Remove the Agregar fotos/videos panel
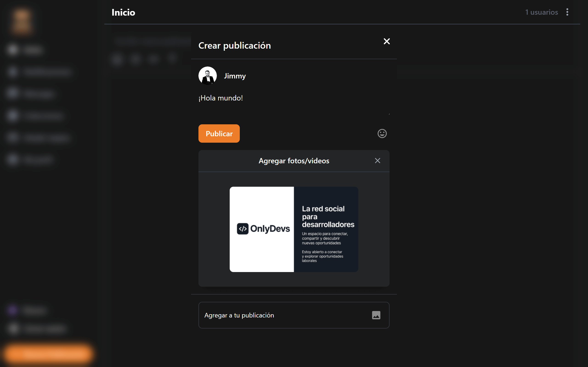 click(377, 161)
